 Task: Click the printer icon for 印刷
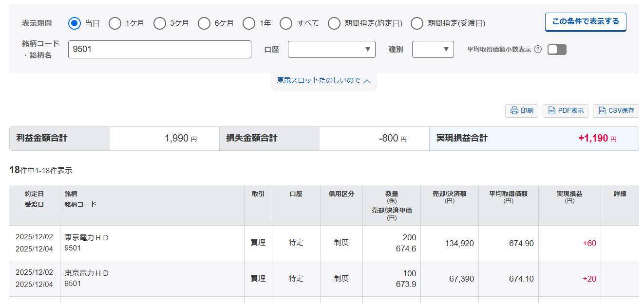[514, 111]
